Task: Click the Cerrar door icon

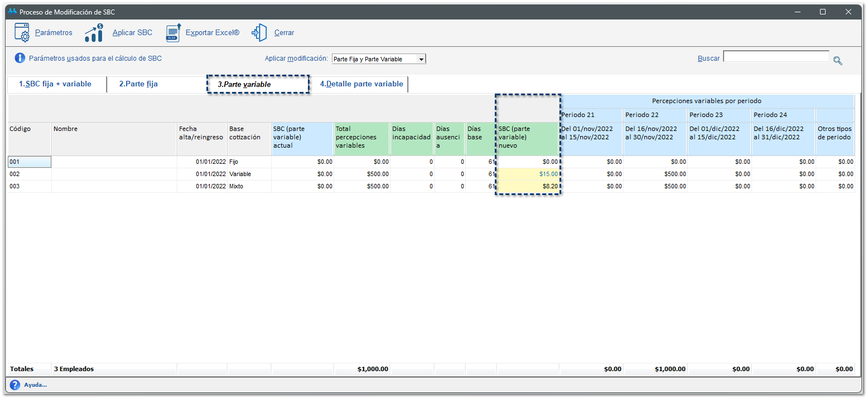Action: [259, 33]
